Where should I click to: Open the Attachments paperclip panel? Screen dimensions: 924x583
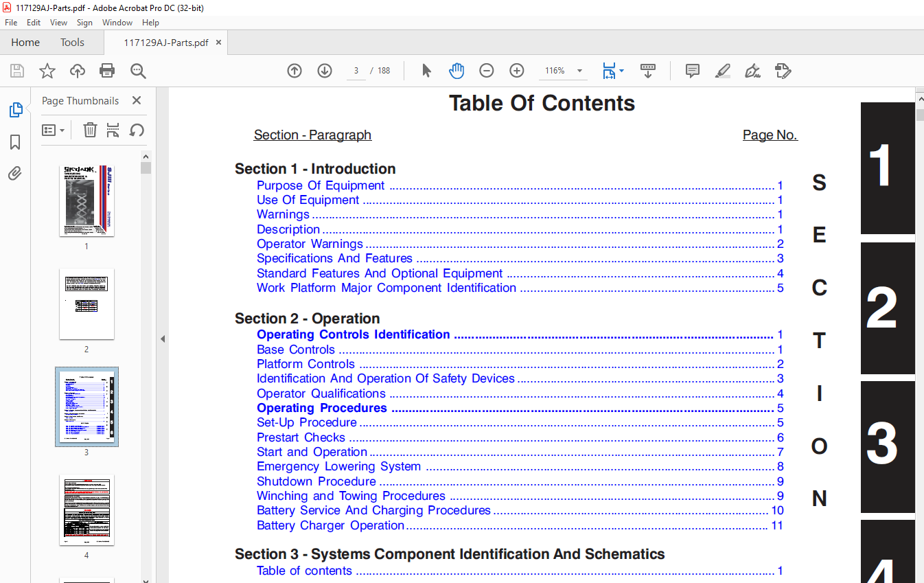pos(15,174)
